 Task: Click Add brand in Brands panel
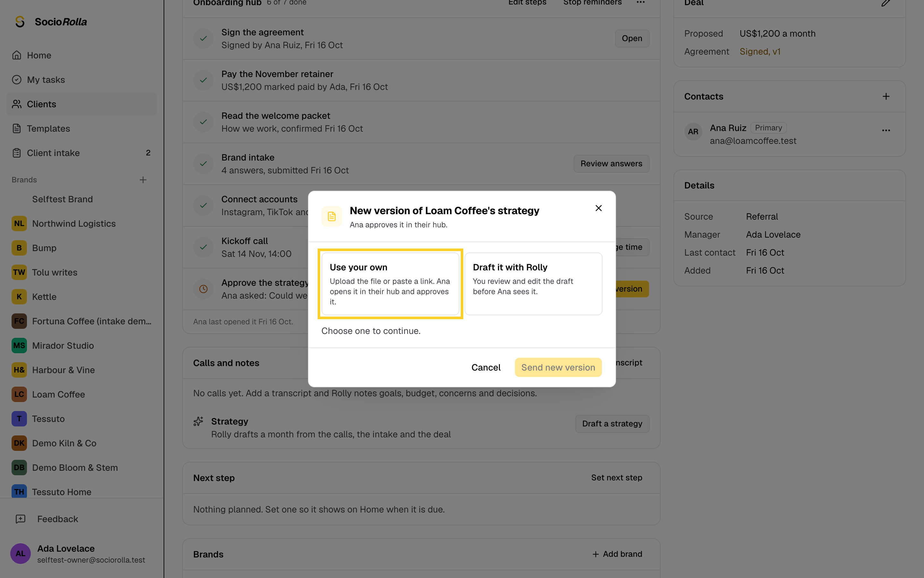(x=617, y=554)
